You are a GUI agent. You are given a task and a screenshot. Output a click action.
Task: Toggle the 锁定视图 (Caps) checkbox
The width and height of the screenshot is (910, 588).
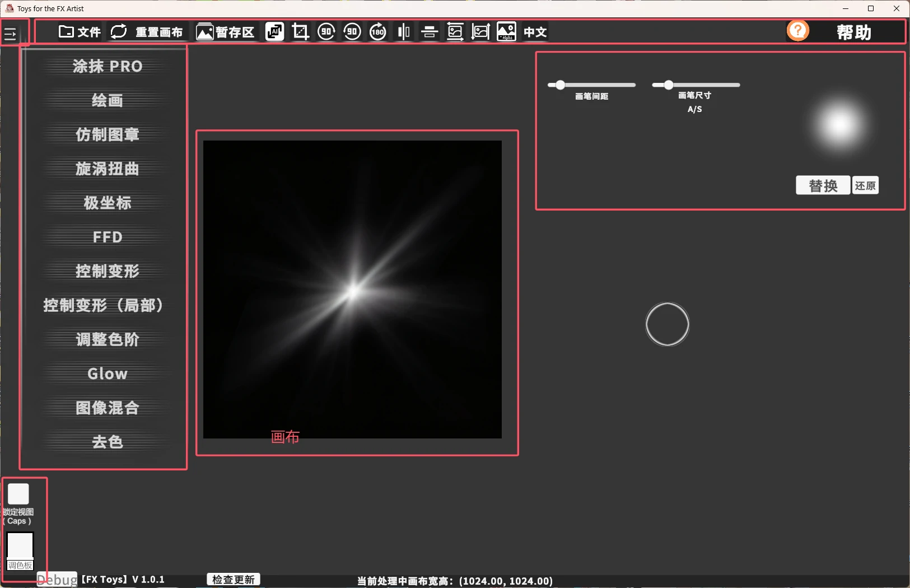(x=18, y=494)
